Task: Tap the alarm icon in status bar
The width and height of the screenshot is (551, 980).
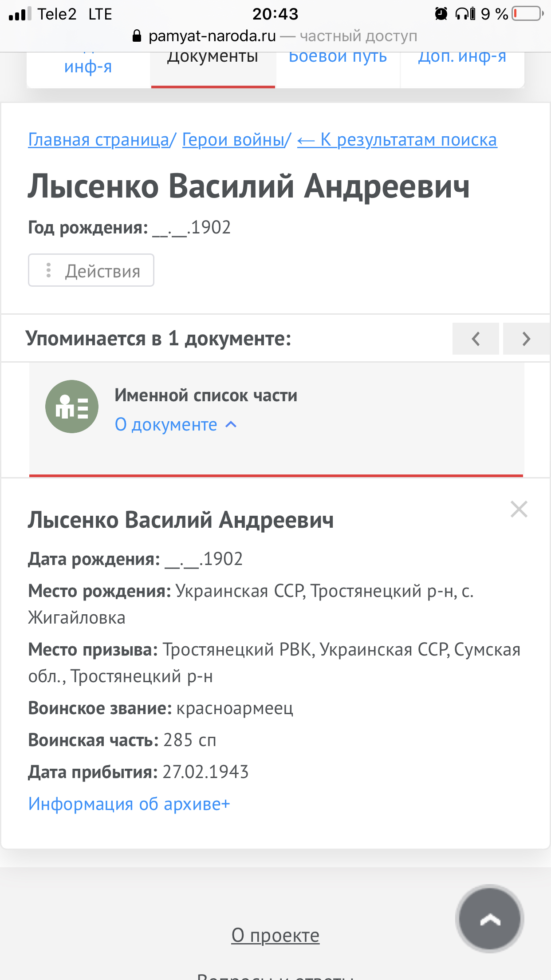Action: [x=441, y=14]
